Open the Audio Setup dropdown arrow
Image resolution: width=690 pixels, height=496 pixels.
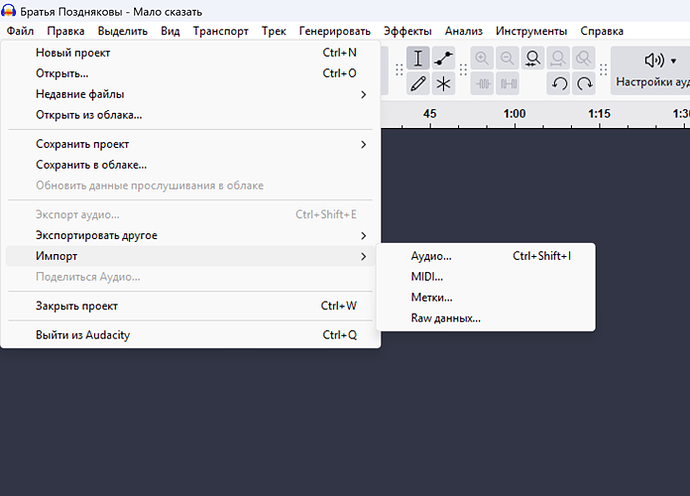tap(673, 61)
